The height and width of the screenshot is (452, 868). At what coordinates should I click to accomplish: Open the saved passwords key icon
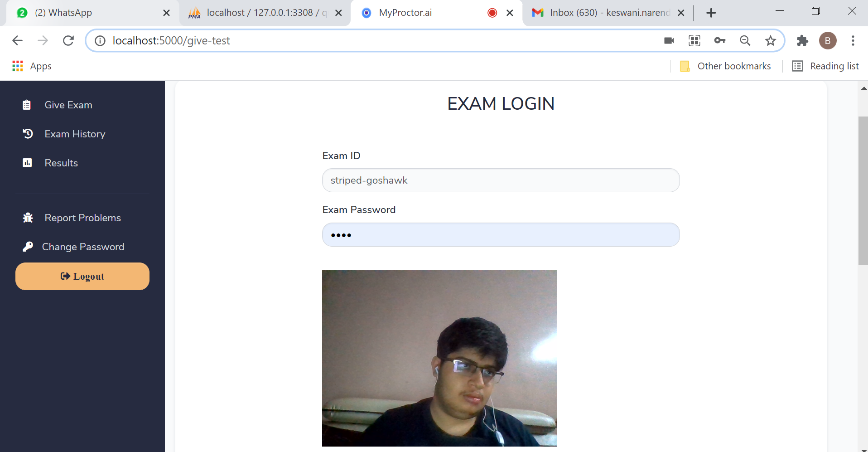(x=719, y=41)
